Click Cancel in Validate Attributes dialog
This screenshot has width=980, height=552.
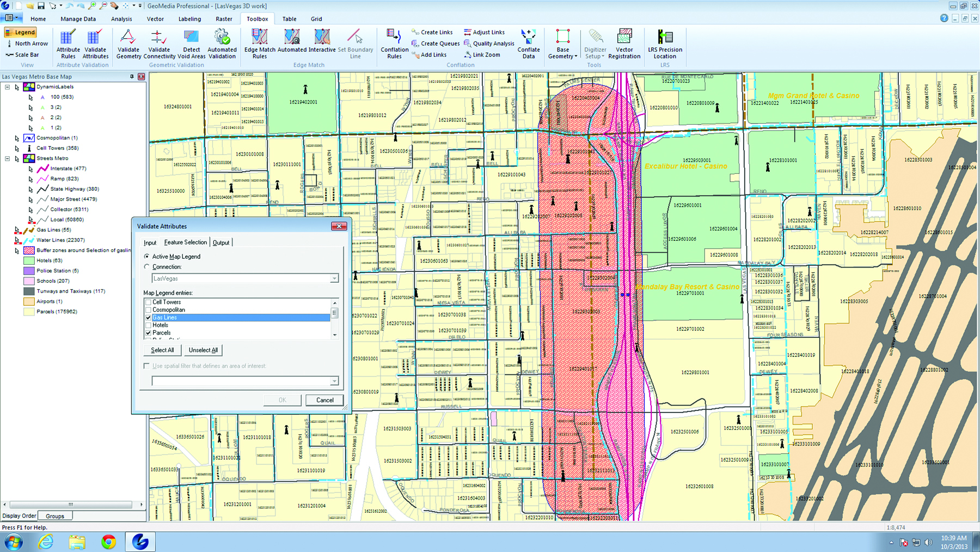point(324,400)
